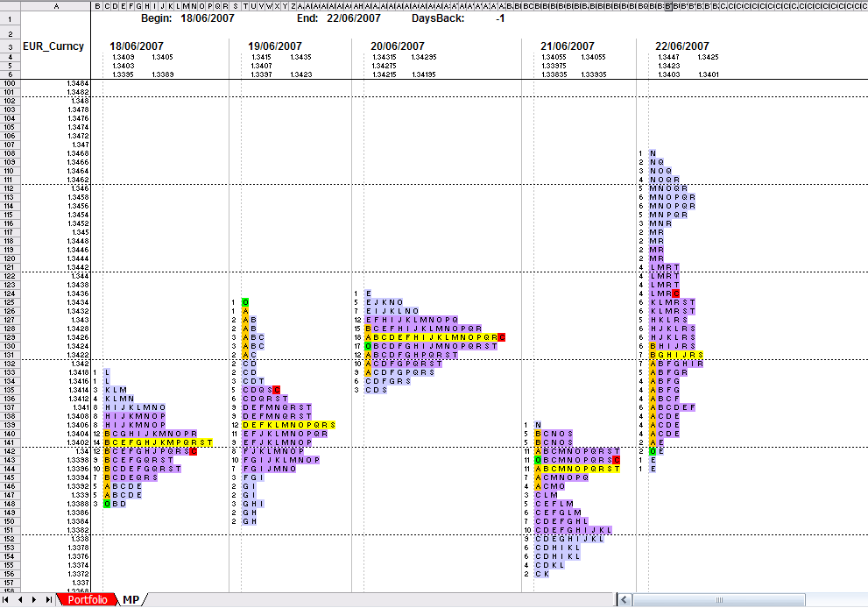
Task: Click the next sheet tab arrow
Action: [x=34, y=600]
